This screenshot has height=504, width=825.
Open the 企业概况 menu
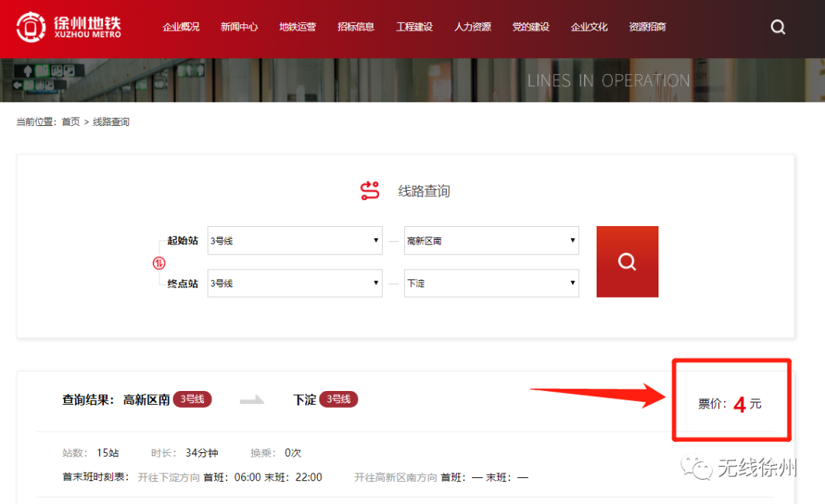[181, 27]
